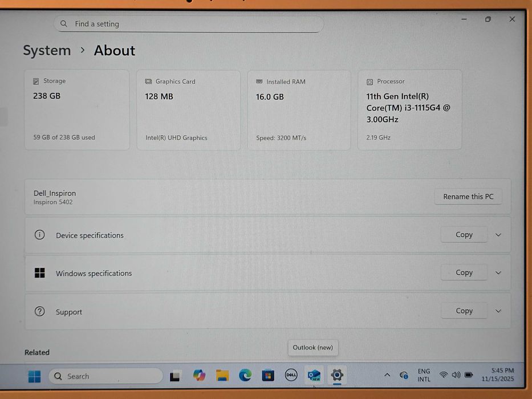Open the Graphics Card 128 MB card
The width and height of the screenshot is (532, 399).
tap(188, 110)
